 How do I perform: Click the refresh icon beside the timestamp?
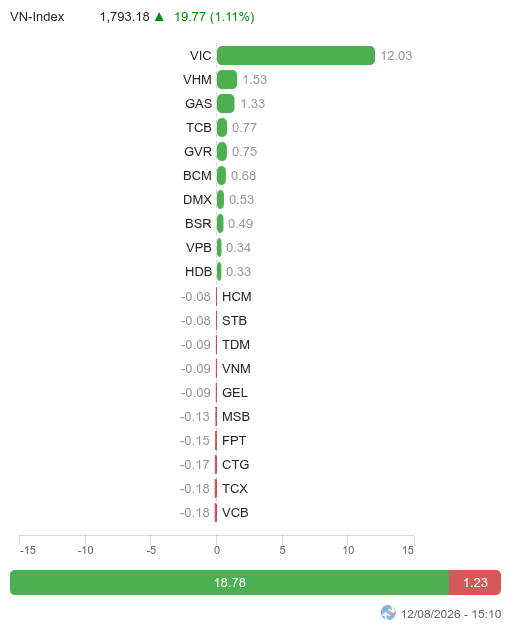pos(388,613)
